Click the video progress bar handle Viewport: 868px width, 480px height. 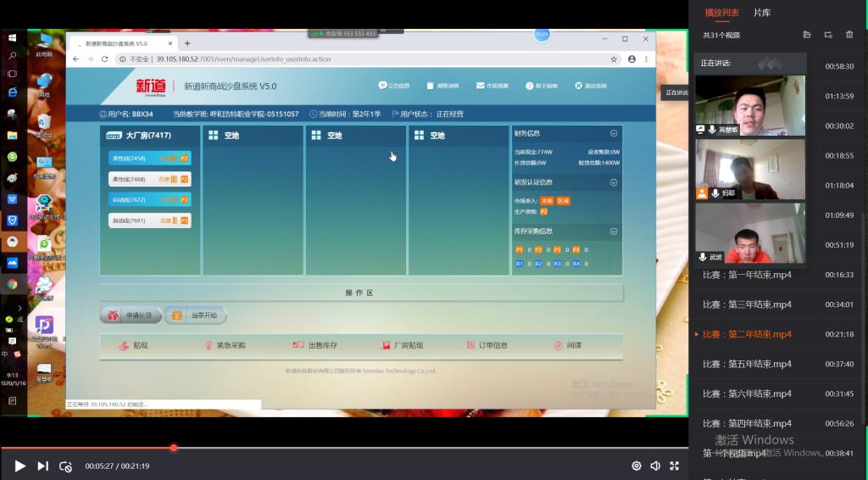[174, 448]
